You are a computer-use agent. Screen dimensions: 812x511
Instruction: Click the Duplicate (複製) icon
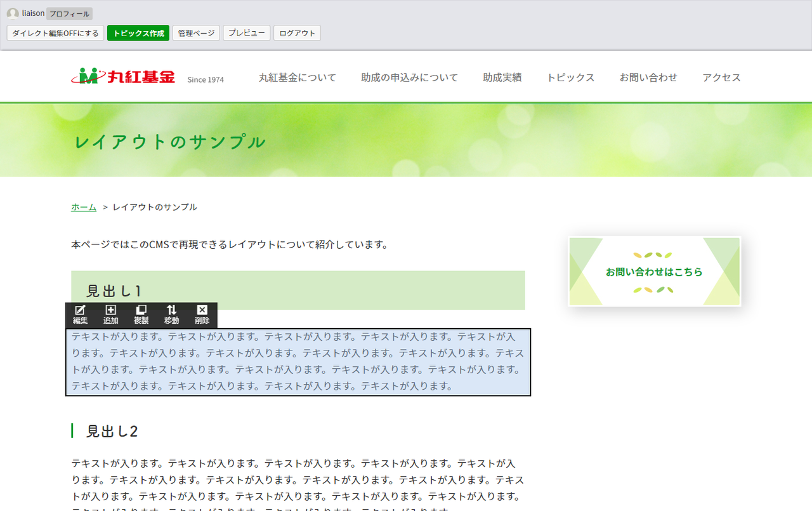[x=141, y=310]
